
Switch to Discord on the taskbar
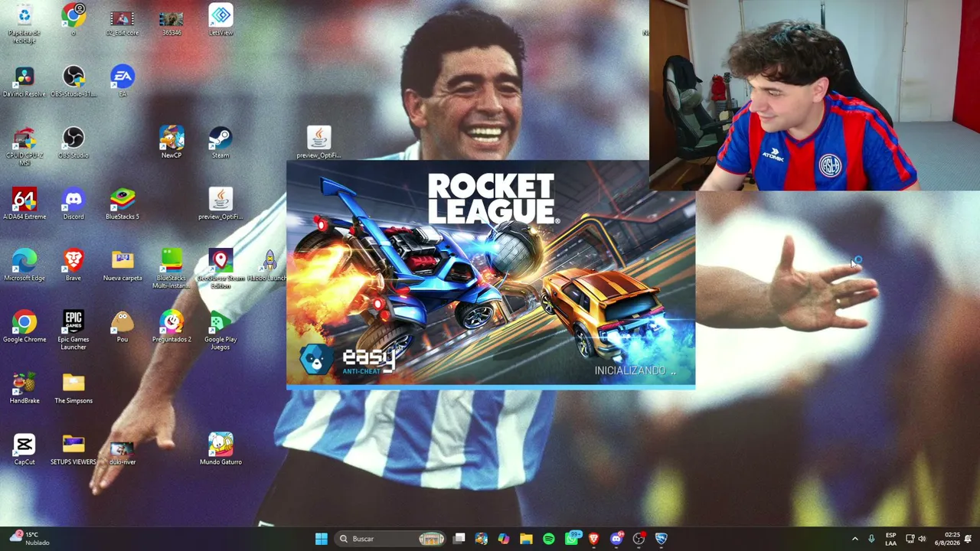[616, 539]
